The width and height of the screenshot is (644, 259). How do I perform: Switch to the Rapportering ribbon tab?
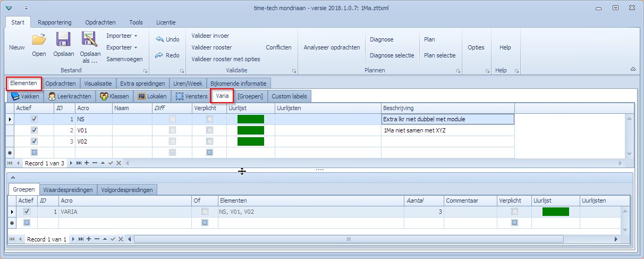[x=55, y=22]
